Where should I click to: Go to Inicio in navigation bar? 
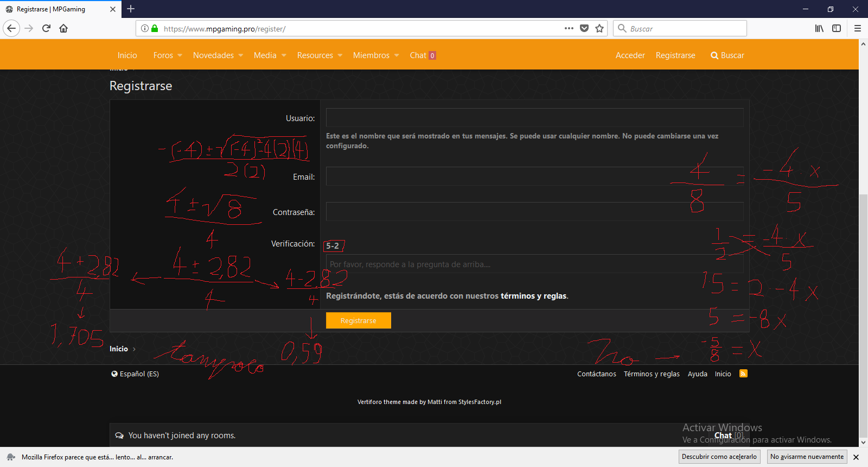click(127, 55)
